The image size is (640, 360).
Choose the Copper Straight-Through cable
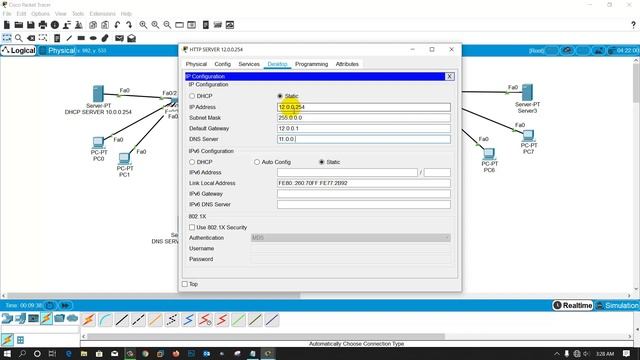(x=122, y=320)
